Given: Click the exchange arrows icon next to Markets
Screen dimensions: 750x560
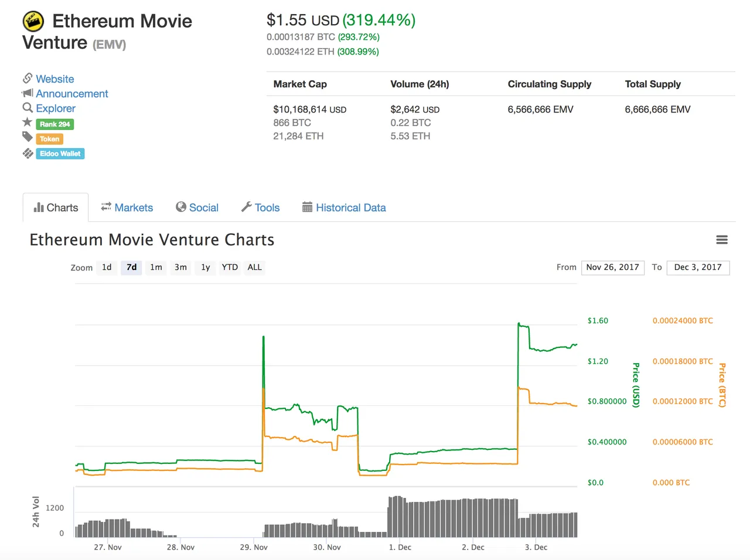Looking at the screenshot, I should 106,207.
